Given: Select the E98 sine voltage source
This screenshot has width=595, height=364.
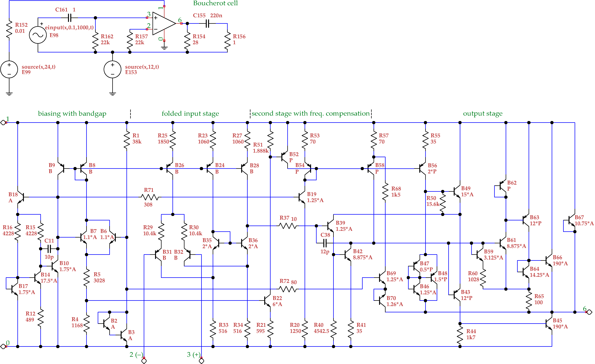Looking at the screenshot, I should click(x=38, y=35).
